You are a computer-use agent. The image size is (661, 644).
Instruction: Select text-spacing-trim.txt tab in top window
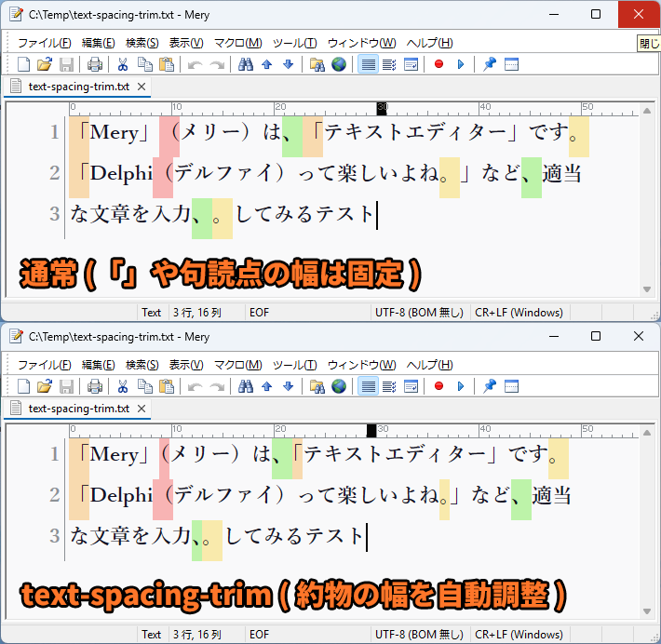coord(79,87)
